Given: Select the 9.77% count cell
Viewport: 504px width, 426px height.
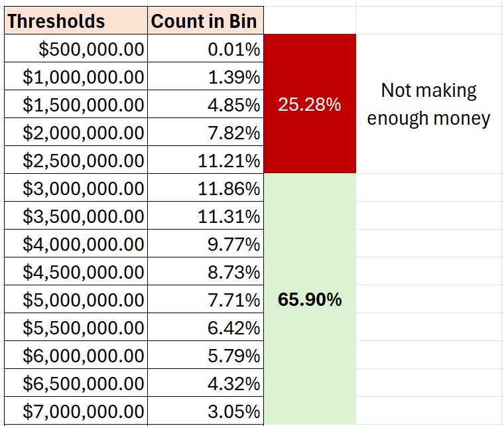Looking at the screenshot, I should tap(206, 244).
